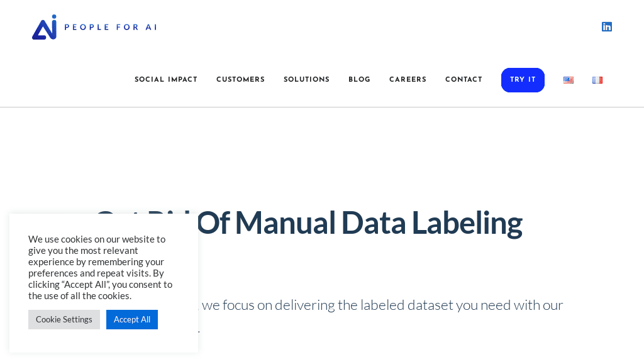644x362 pixels.
Task: Open the company's LinkedIn page via the icon
Action: (606, 26)
